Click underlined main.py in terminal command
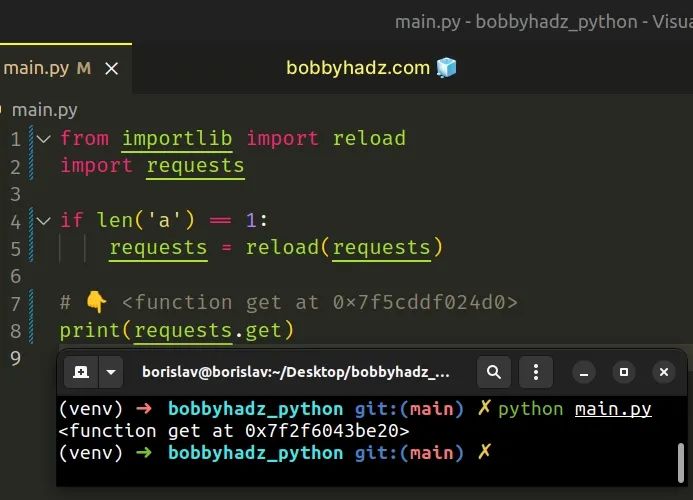Viewport: 693px width, 500px height. click(x=613, y=409)
